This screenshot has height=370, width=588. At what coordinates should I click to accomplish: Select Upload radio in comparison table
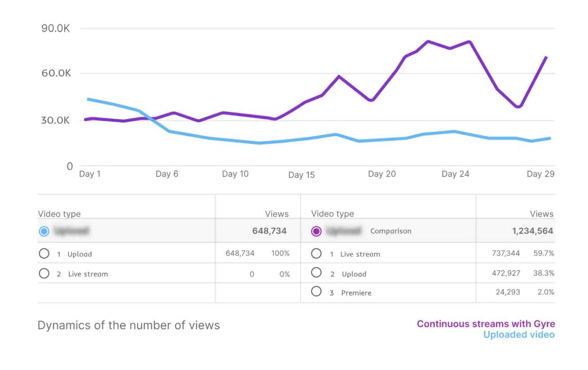(316, 273)
